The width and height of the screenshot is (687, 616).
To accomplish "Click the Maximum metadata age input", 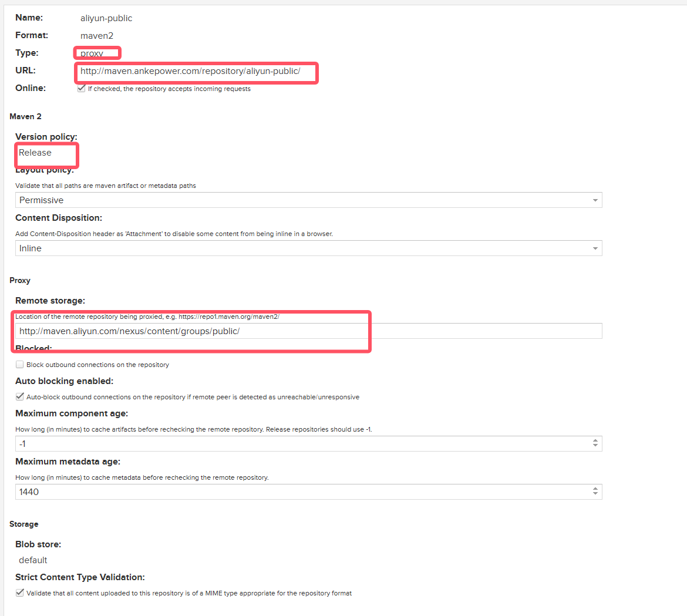I will pyautogui.click(x=294, y=492).
